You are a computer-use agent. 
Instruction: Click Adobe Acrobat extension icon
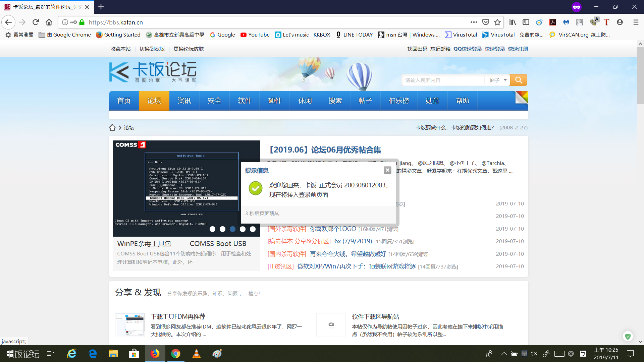[553, 22]
